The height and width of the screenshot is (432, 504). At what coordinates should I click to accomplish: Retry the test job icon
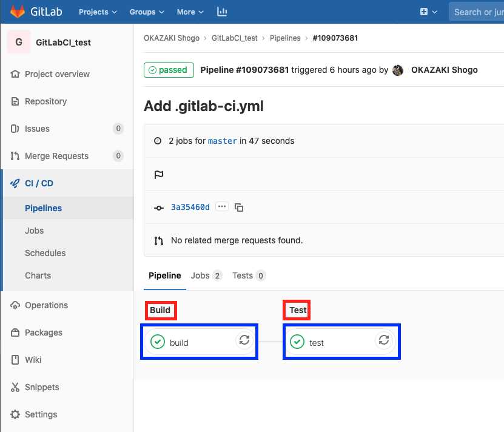pyautogui.click(x=384, y=340)
